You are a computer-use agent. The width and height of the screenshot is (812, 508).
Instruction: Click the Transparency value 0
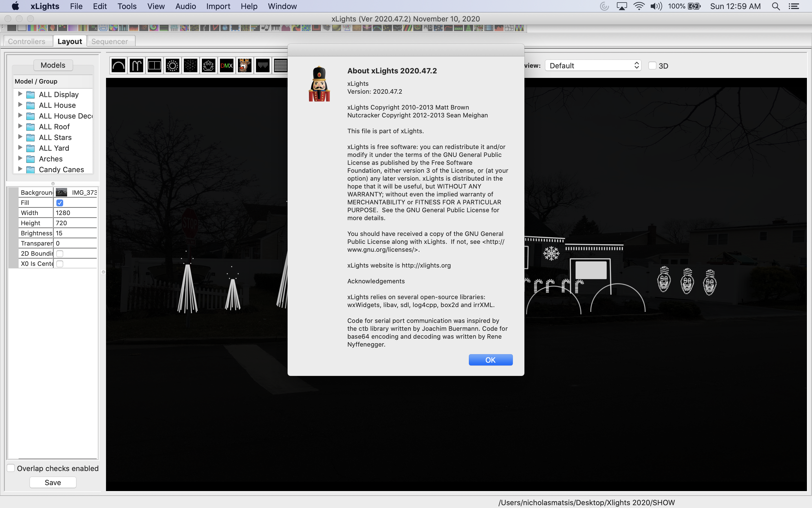(x=75, y=243)
